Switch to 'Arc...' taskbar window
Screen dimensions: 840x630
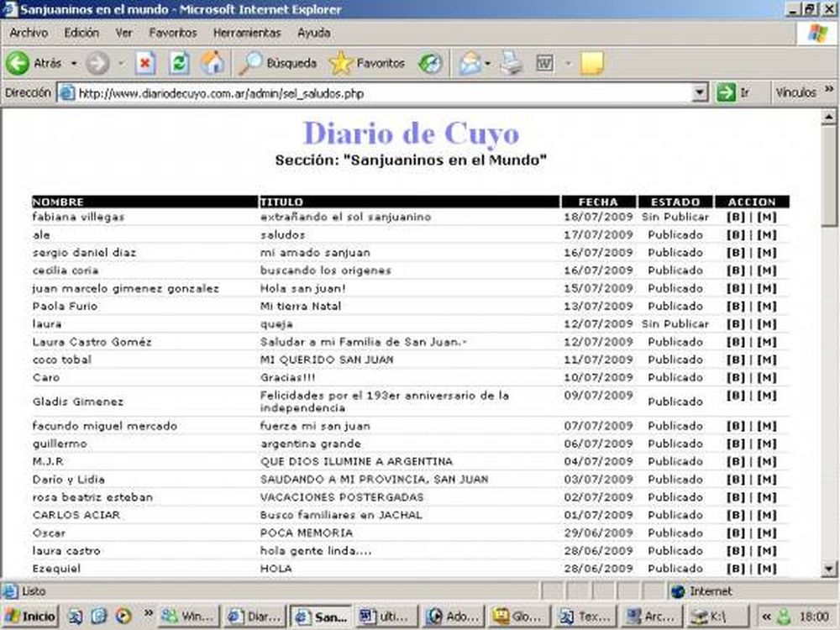652,616
